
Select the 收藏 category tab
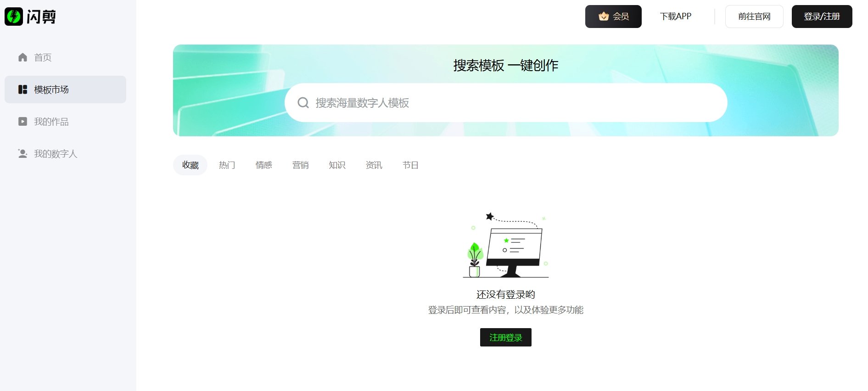[190, 165]
